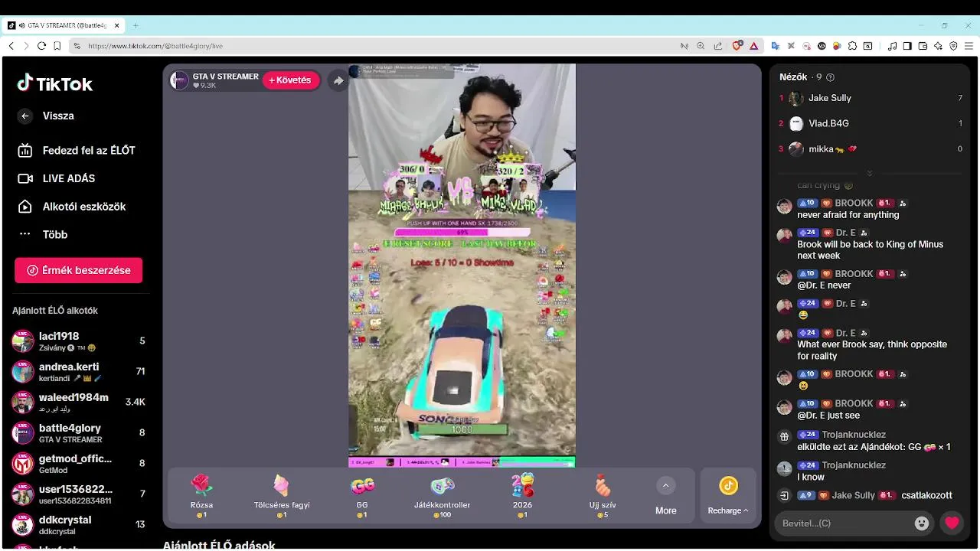Open a new browser tab
This screenshot has height=551, width=980.
pos(136,25)
